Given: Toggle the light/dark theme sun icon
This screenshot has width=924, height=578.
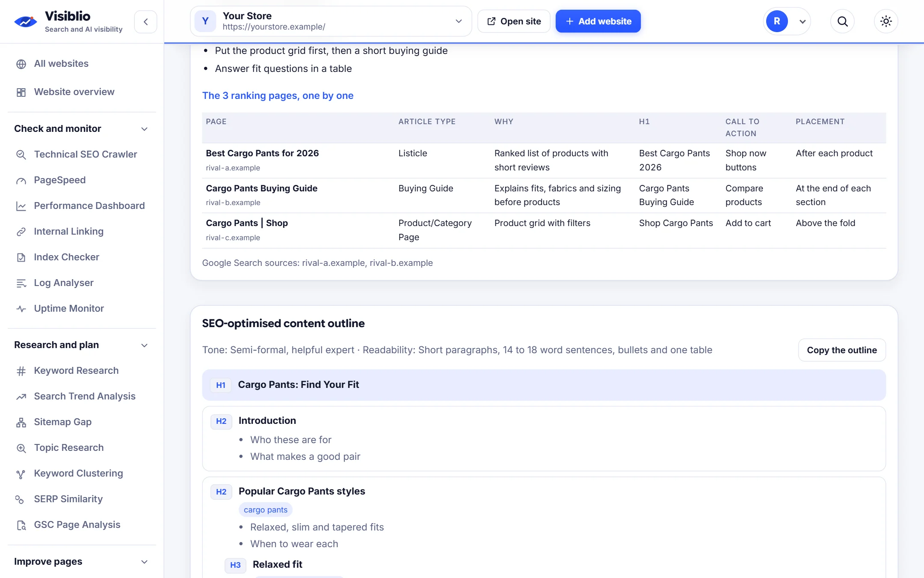Looking at the screenshot, I should click(886, 21).
